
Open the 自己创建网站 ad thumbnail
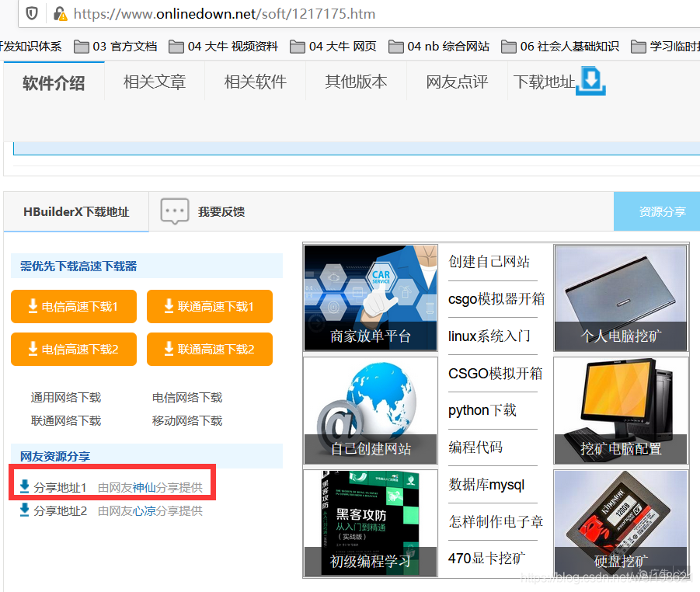tap(371, 410)
